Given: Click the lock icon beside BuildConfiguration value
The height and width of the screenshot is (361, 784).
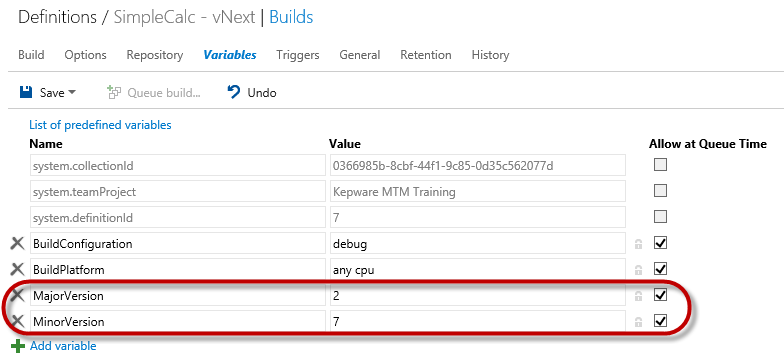Looking at the screenshot, I should click(x=638, y=244).
